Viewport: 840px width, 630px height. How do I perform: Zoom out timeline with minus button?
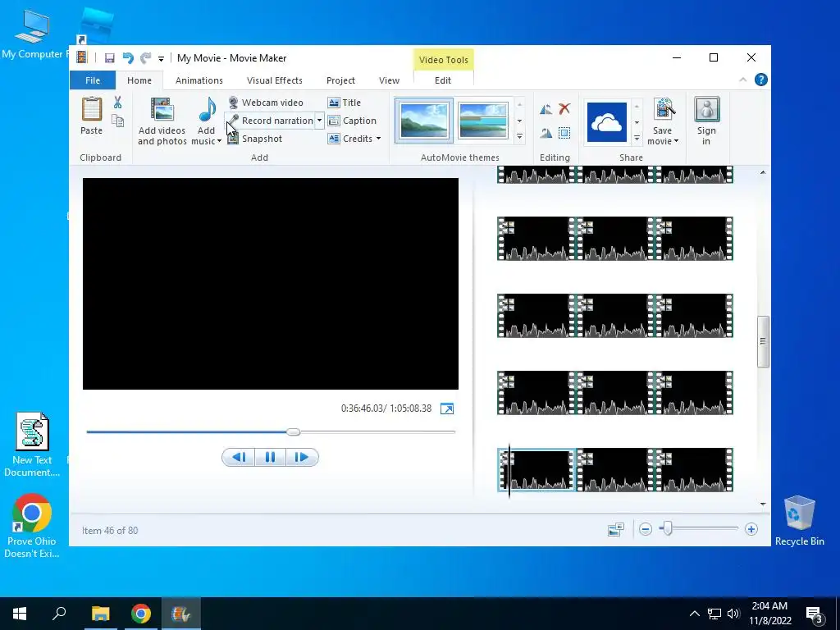tap(646, 529)
